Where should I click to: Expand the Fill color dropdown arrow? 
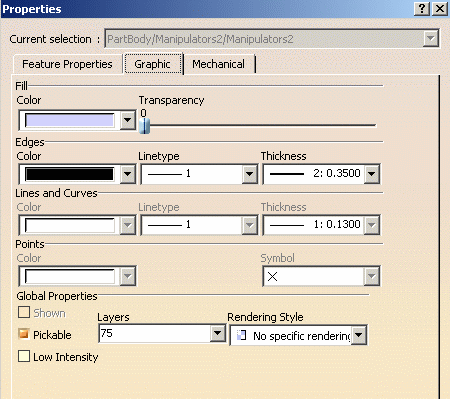128,120
